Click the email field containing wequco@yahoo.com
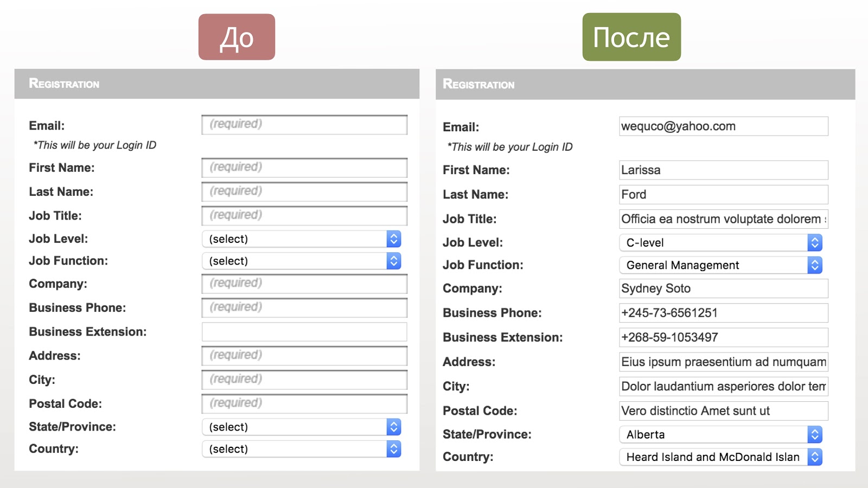 (723, 126)
